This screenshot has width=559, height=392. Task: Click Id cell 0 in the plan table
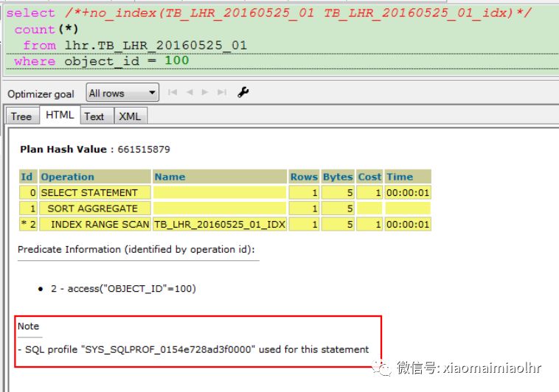tap(28, 192)
